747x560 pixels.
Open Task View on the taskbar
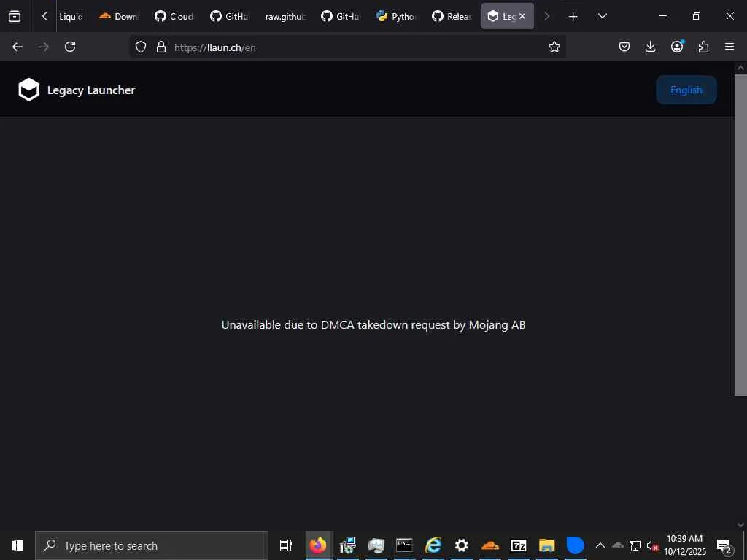[285, 545]
